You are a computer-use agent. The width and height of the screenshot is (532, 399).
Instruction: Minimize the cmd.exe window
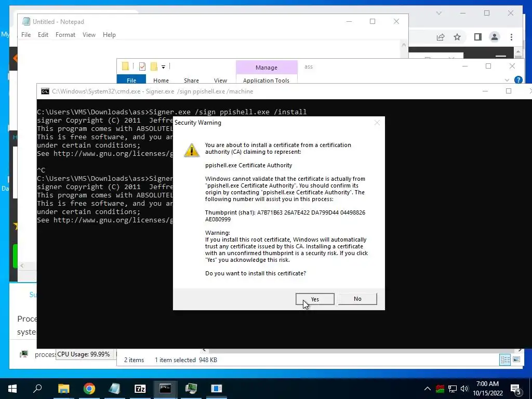tap(485, 91)
